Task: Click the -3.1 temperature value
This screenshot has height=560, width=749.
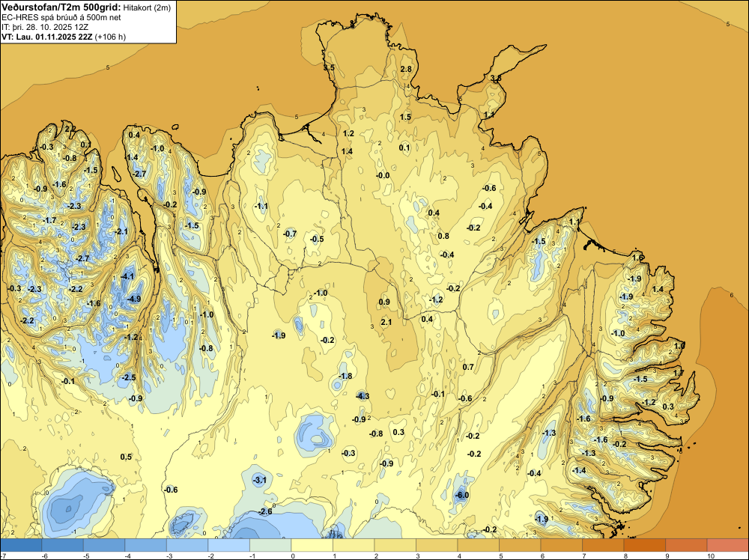Action: tap(259, 480)
